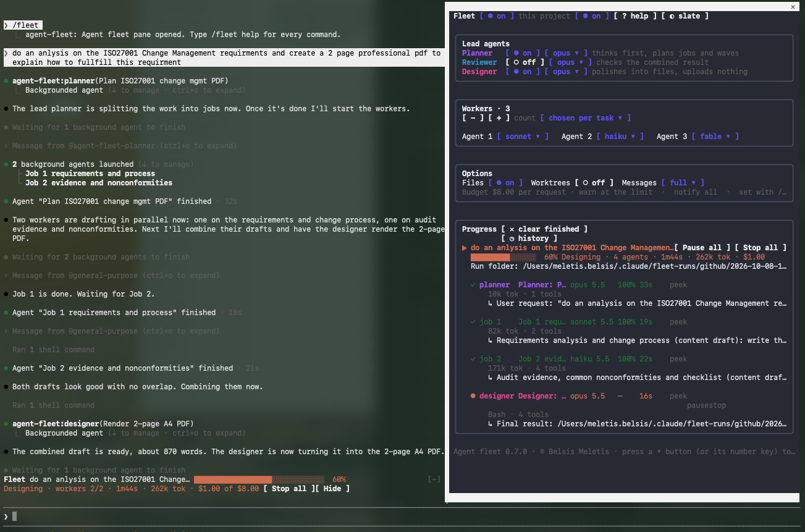The image size is (805, 532).
Task: Click the green checkmark next to planner
Action: coord(473,285)
